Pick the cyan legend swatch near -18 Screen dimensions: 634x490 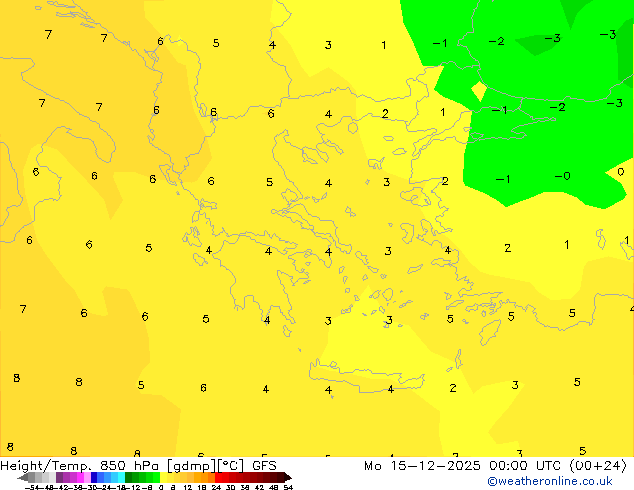click(x=122, y=477)
